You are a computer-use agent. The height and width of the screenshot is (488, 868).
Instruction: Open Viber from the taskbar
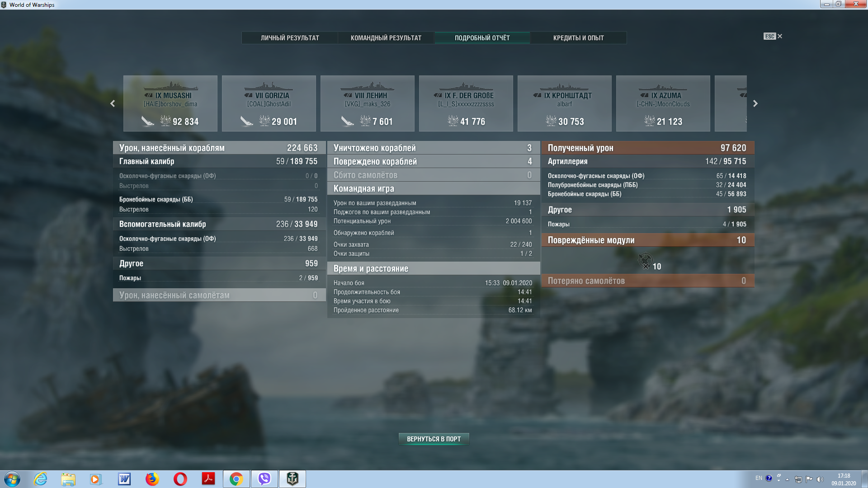pyautogui.click(x=264, y=479)
